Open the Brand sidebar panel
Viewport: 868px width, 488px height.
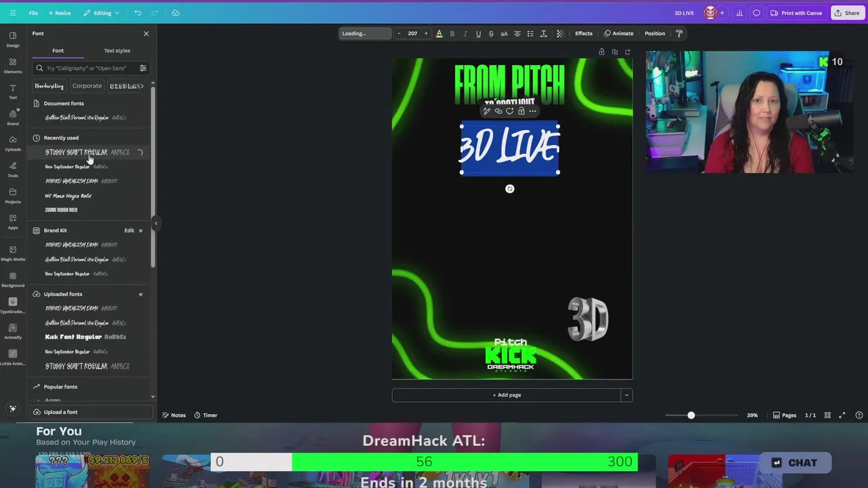[x=13, y=117]
